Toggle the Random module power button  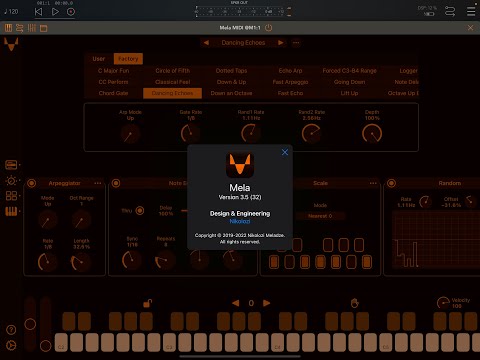tap(391, 183)
